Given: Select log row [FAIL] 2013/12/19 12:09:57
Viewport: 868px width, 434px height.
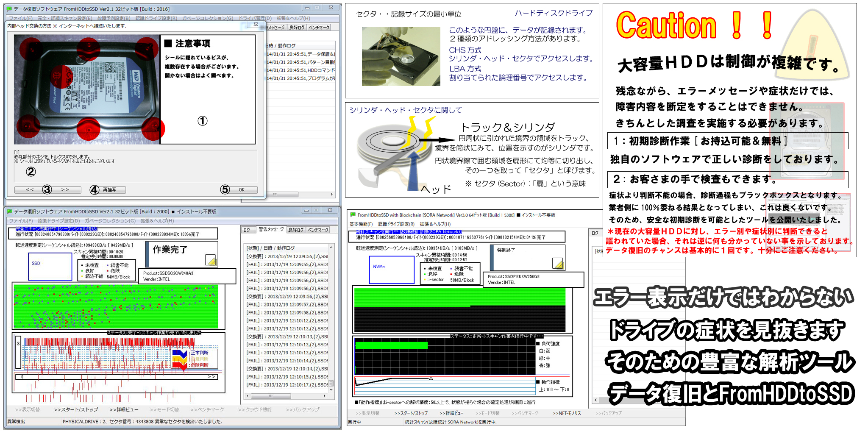Looking at the screenshot, I should point(287,305).
